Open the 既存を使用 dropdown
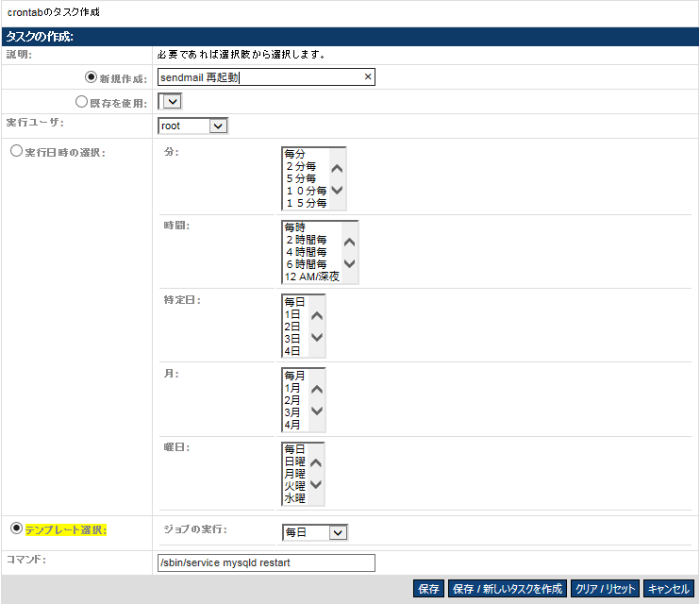700x604 pixels. pos(171,101)
